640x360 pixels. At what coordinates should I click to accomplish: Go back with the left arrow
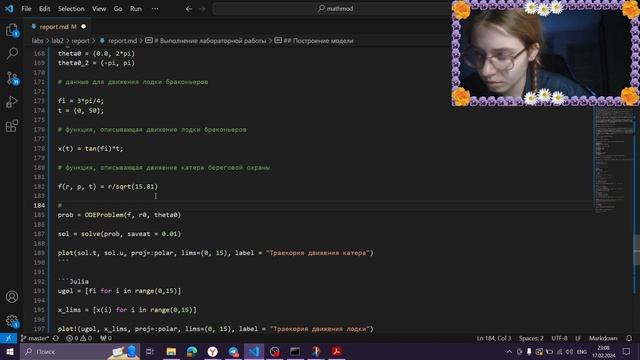tap(189, 9)
